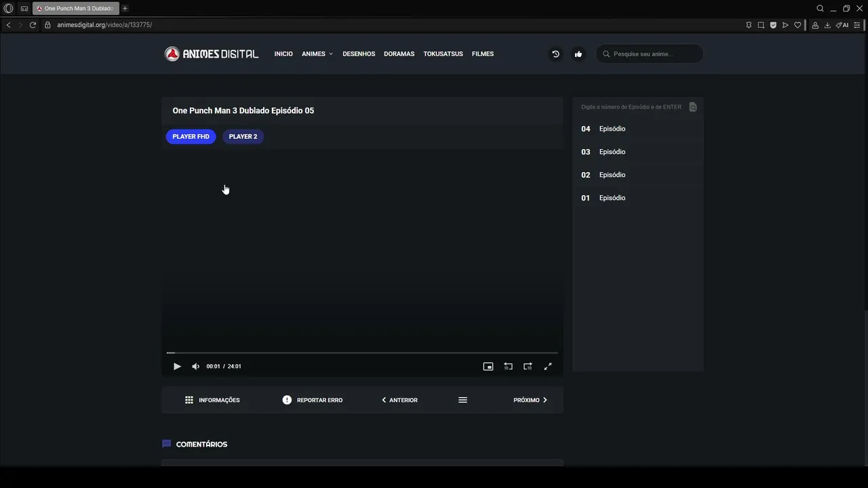Show site security padlock info
This screenshot has width=868, height=488.
(x=47, y=25)
